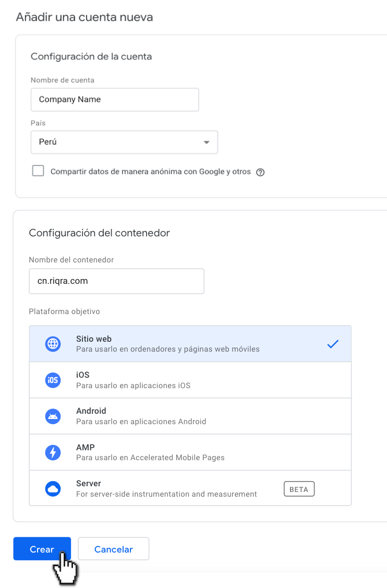Select the Sitio web platform option
The image size is (387, 588).
190,343
